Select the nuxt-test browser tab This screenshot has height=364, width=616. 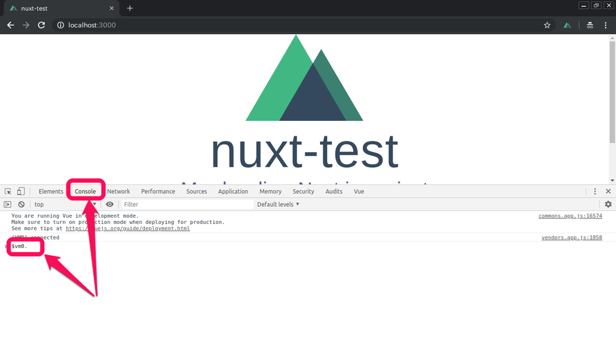click(x=61, y=8)
